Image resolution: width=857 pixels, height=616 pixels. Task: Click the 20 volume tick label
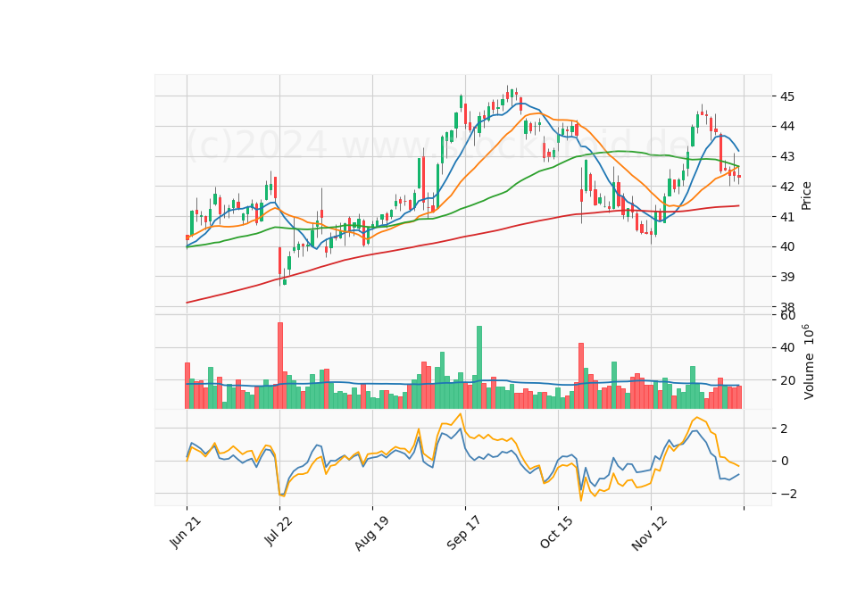[x=787, y=380]
